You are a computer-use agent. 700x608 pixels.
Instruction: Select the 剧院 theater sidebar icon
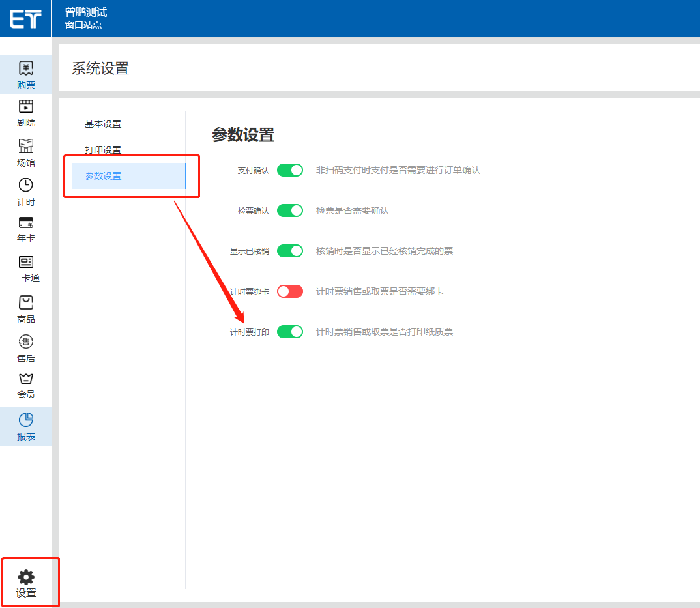(26, 107)
